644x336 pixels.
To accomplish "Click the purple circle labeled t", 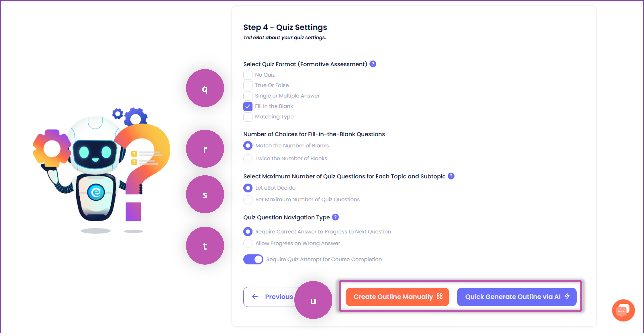I will (205, 246).
